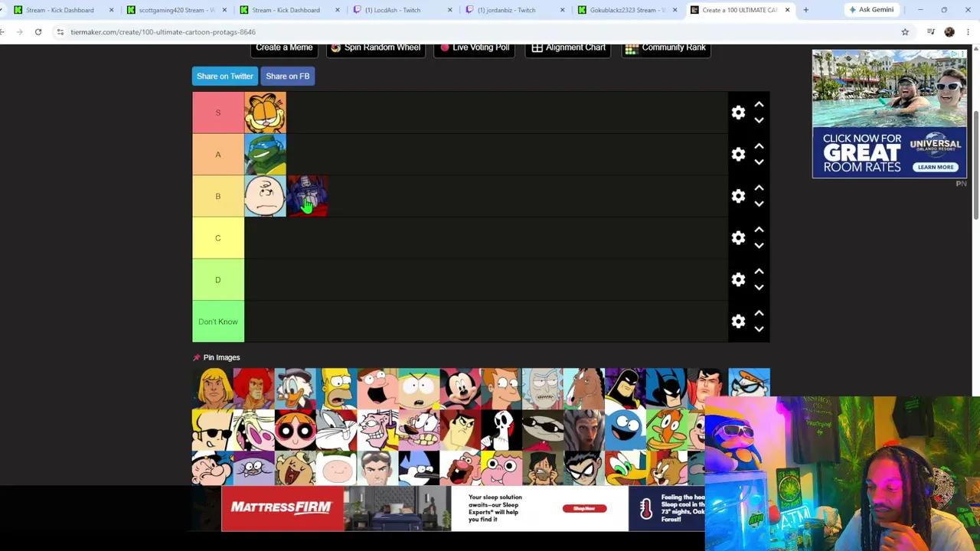Select the orange A tier label

(x=218, y=155)
